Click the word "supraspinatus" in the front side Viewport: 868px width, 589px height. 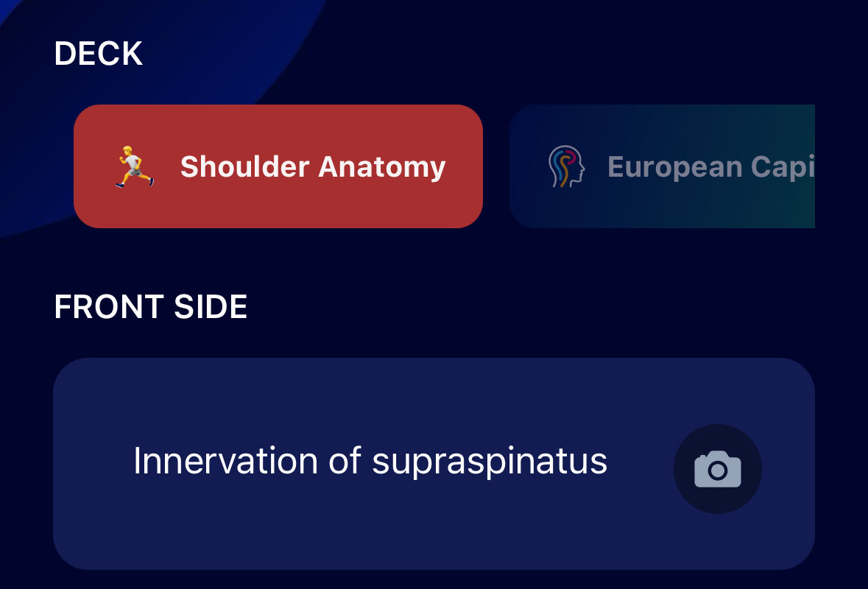click(489, 462)
